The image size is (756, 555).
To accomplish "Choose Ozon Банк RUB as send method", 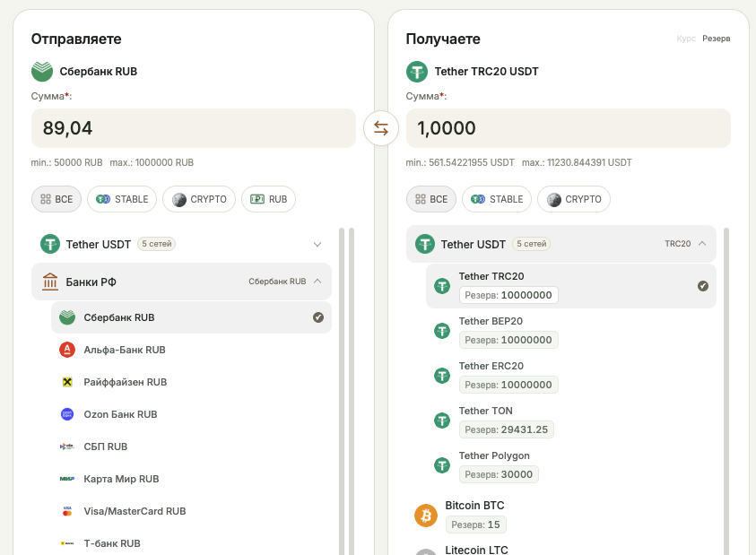I will pyautogui.click(x=191, y=414).
